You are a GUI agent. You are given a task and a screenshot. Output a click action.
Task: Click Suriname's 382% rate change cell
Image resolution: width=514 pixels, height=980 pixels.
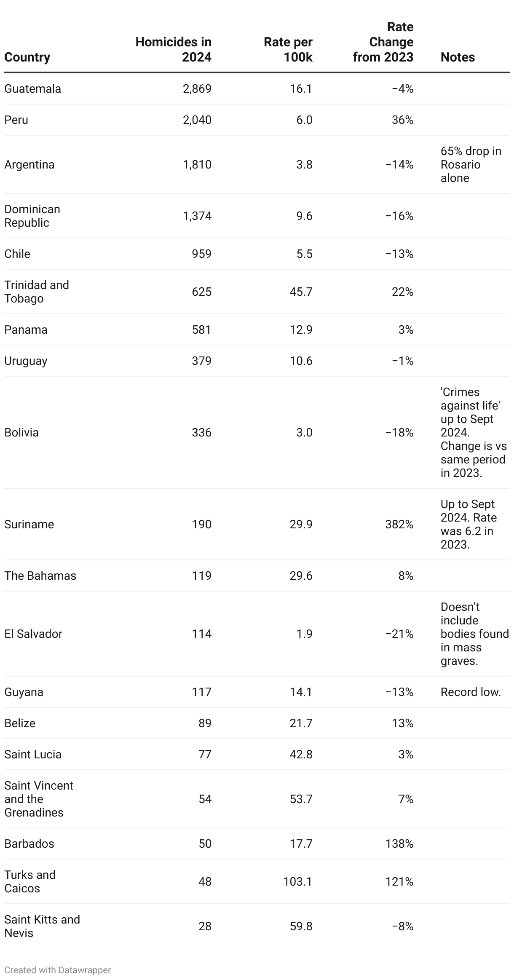click(399, 525)
